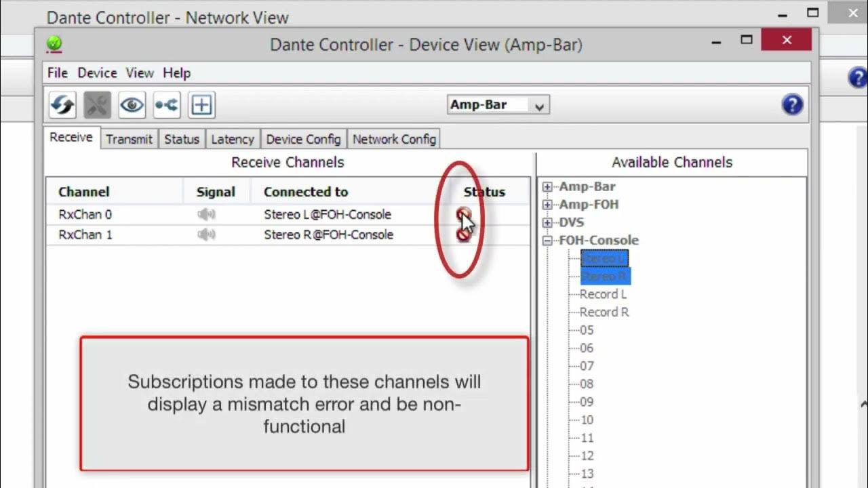Switch to the Device Config tab

pyautogui.click(x=303, y=139)
